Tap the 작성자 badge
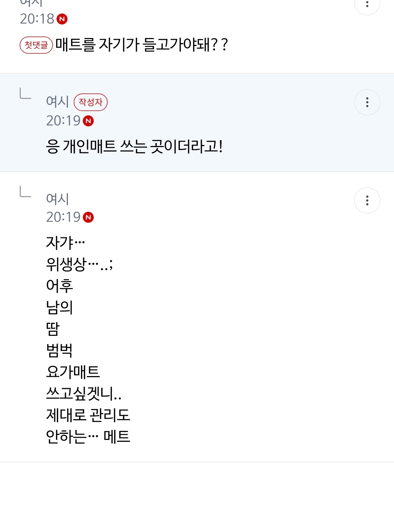Viewport: 394px width, 532px height. pos(90,102)
